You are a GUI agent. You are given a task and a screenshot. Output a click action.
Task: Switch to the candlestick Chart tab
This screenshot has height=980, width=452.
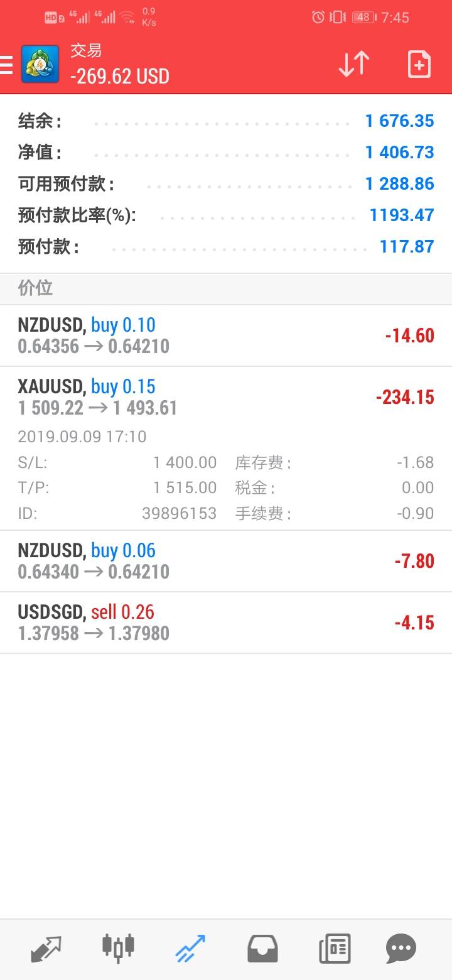click(x=118, y=948)
